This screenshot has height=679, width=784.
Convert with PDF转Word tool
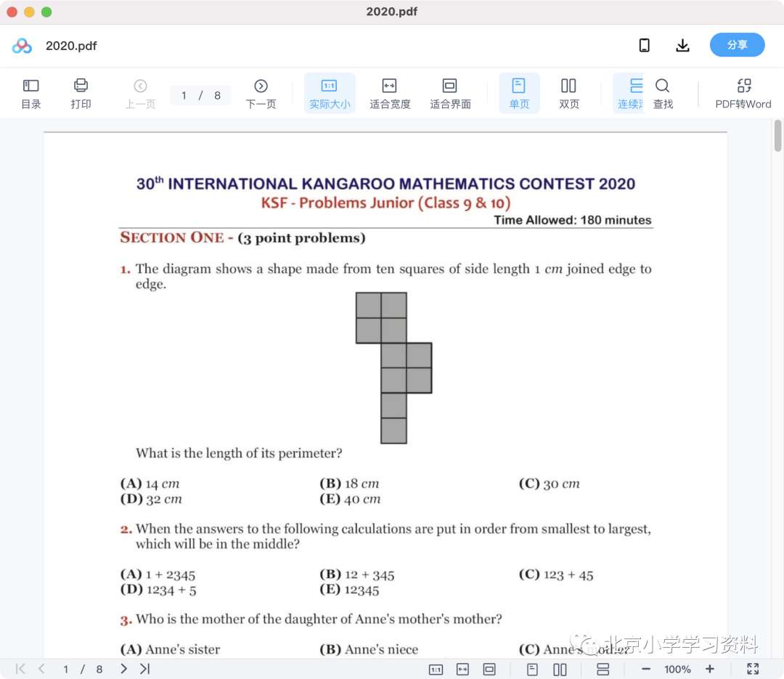click(743, 94)
